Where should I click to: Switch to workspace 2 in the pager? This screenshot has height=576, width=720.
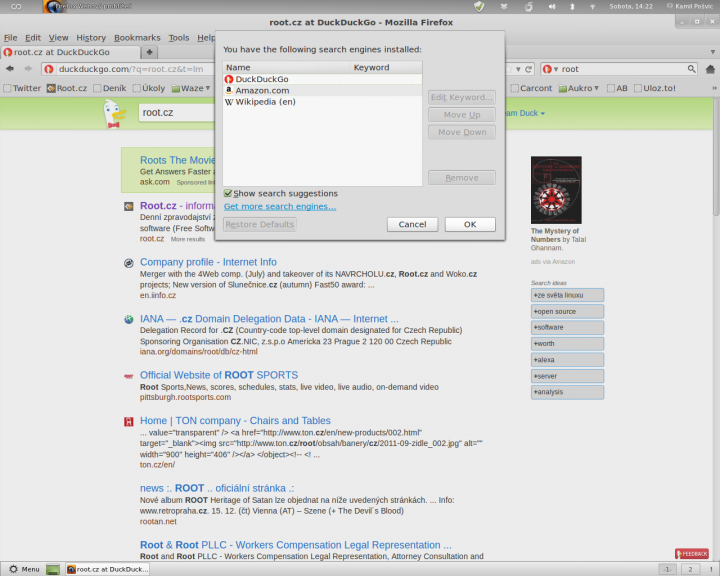click(690, 570)
